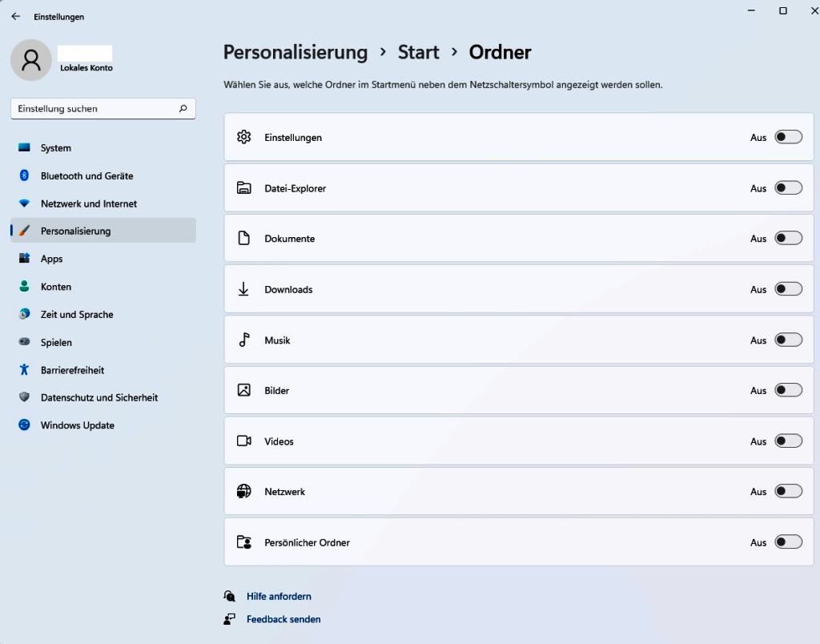Click the Lokales Konto label
Viewport: 820px width, 644px height.
(86, 67)
